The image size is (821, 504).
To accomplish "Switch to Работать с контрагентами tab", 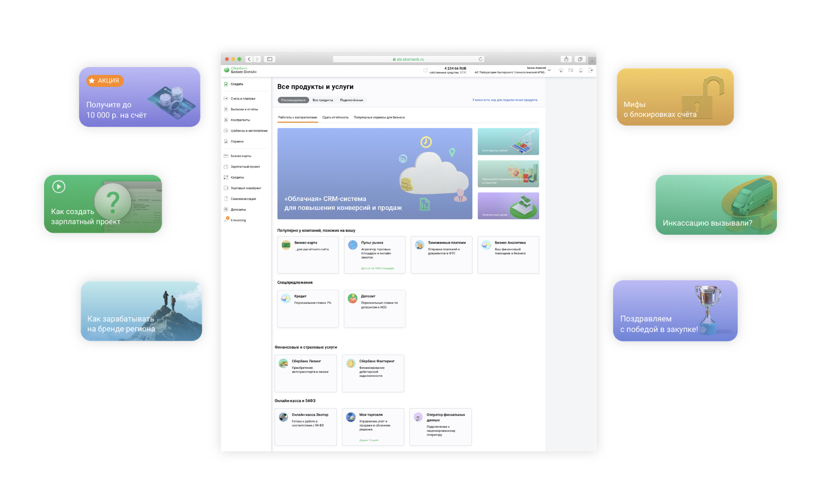I will (297, 117).
